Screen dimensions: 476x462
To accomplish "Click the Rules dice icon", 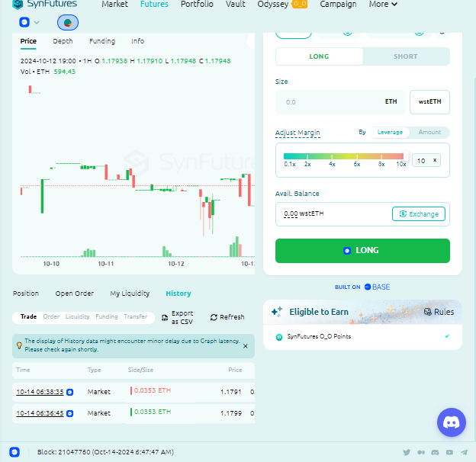I will pos(428,312).
